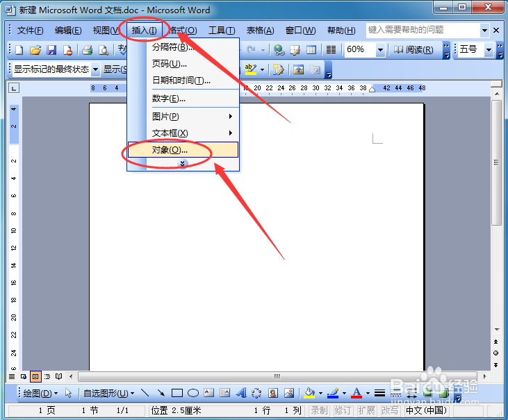Switch to Print Layout view button
Image resolution: width=508 pixels, height=420 pixels.
click(35, 376)
